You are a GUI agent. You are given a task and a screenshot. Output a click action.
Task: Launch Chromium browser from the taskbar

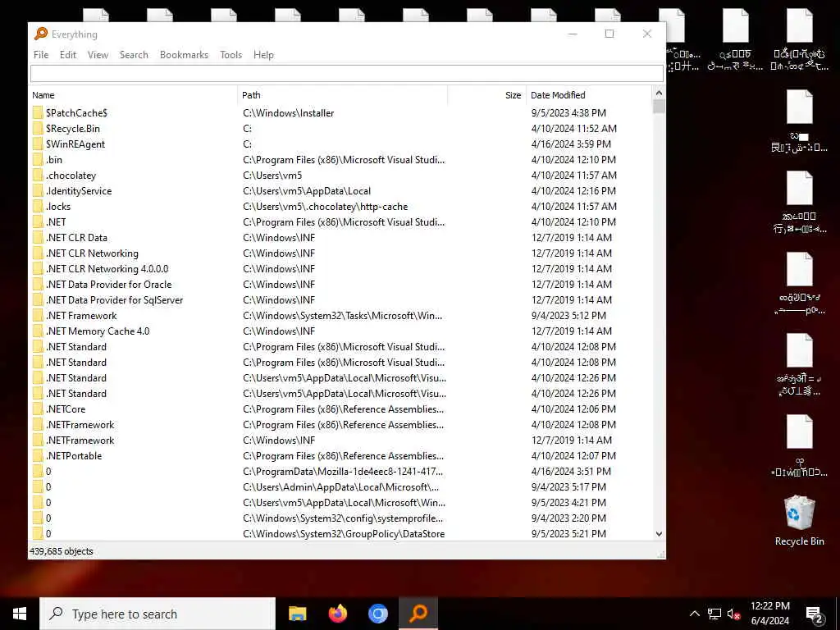(x=377, y=614)
